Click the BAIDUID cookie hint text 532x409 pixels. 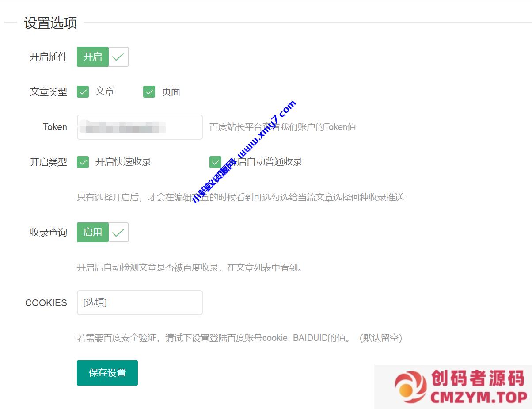click(x=239, y=338)
